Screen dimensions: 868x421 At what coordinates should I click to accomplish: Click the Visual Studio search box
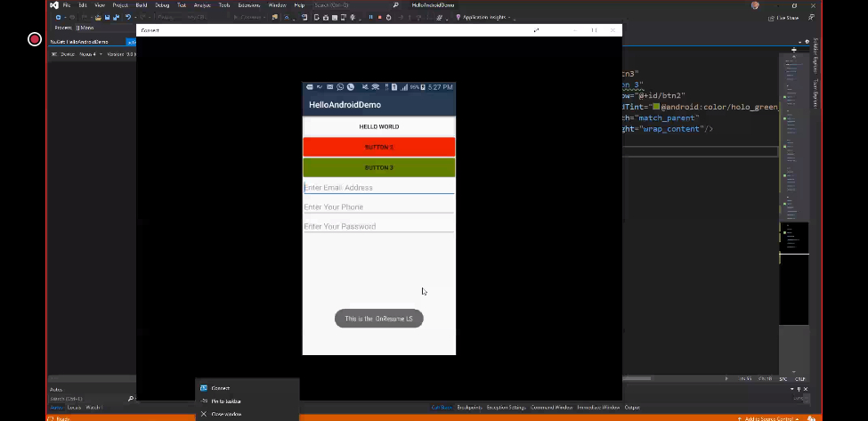click(355, 5)
